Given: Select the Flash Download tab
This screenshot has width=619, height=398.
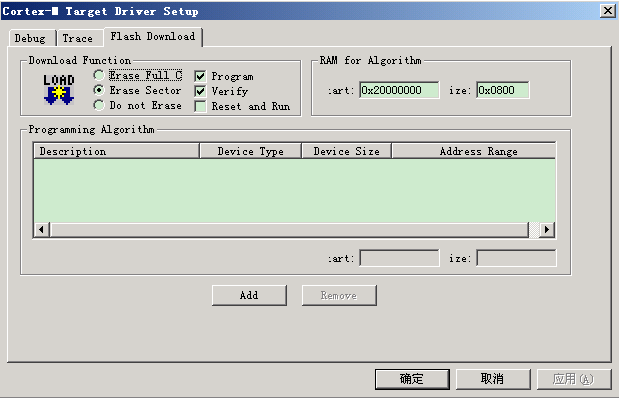Looking at the screenshot, I should [x=153, y=37].
